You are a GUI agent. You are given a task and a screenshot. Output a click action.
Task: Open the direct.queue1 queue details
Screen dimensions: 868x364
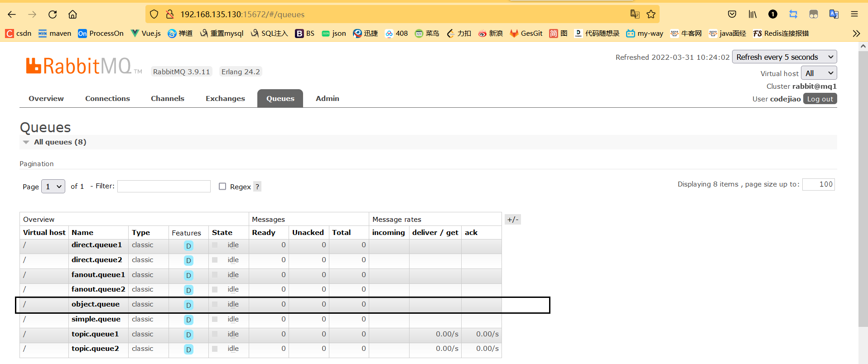(x=96, y=245)
